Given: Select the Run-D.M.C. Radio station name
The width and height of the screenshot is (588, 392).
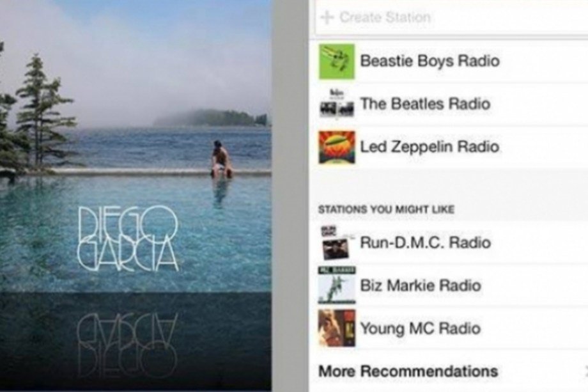Looking at the screenshot, I should click(x=425, y=242).
